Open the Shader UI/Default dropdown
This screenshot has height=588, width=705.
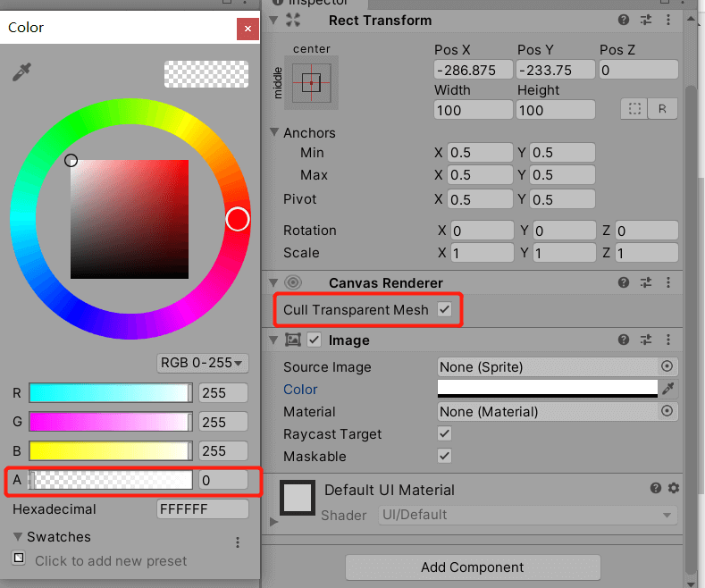(x=527, y=515)
